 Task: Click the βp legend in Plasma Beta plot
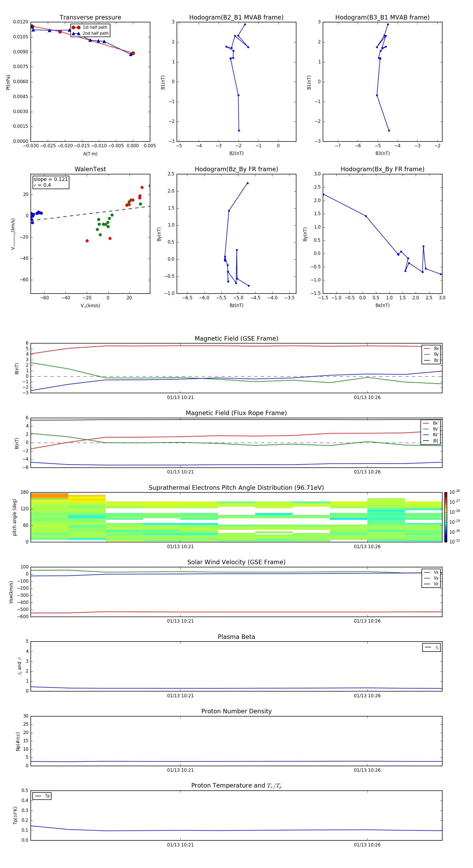pyautogui.click(x=431, y=647)
